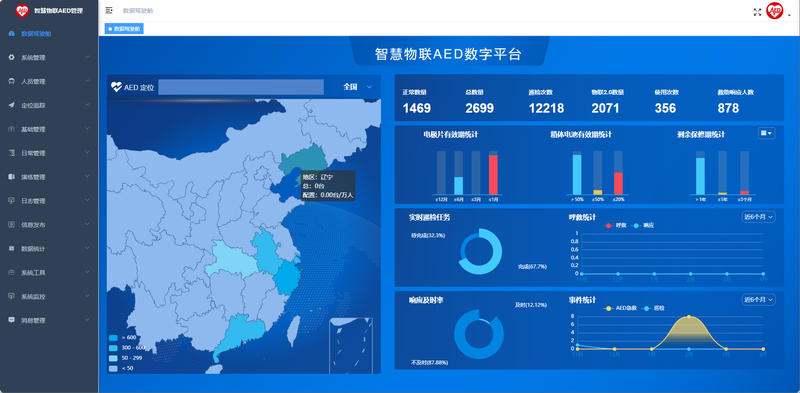Viewport: 800px width, 393px height.
Task: Click the 数据驾驶舱 dashboard icon
Action: point(12,34)
